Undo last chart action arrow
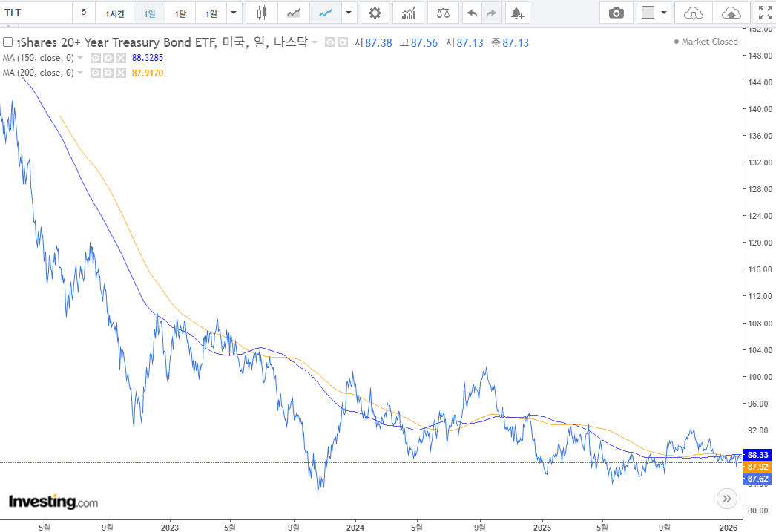776x532 pixels. [x=472, y=13]
